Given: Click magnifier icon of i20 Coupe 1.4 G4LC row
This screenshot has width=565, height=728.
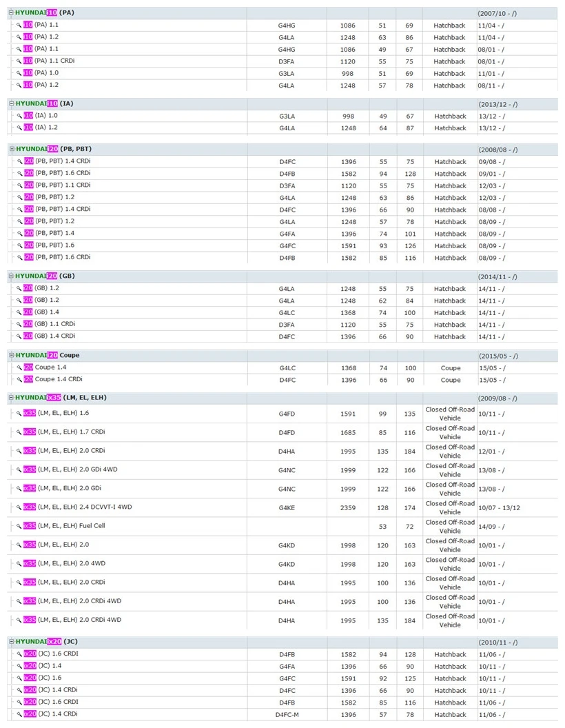Looking at the screenshot, I should (x=19, y=368).
